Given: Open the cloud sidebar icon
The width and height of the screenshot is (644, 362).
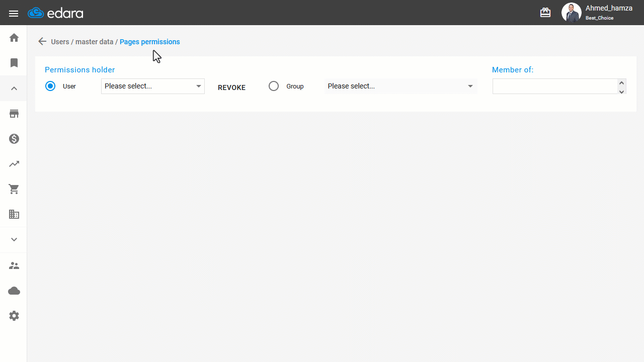Looking at the screenshot, I should click(x=14, y=291).
